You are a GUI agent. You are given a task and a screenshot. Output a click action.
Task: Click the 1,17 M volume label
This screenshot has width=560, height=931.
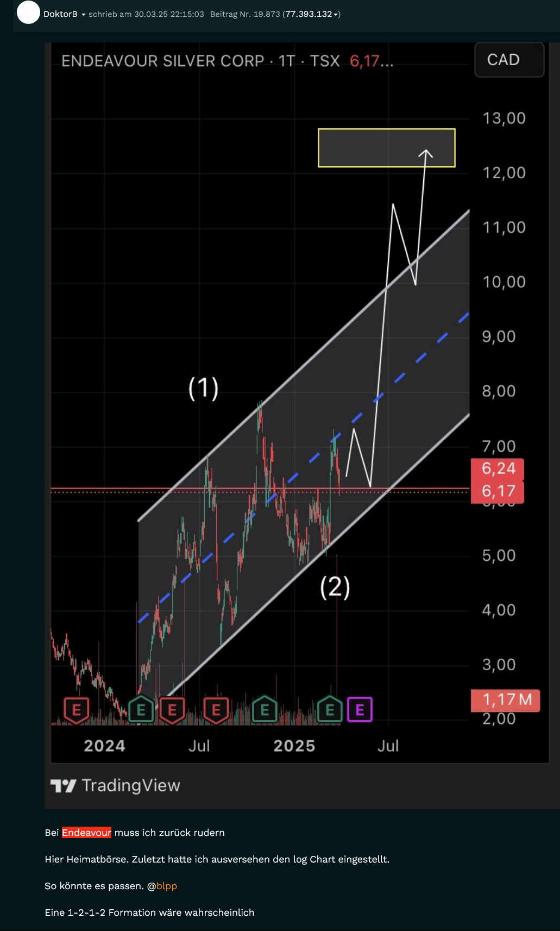pyautogui.click(x=505, y=699)
